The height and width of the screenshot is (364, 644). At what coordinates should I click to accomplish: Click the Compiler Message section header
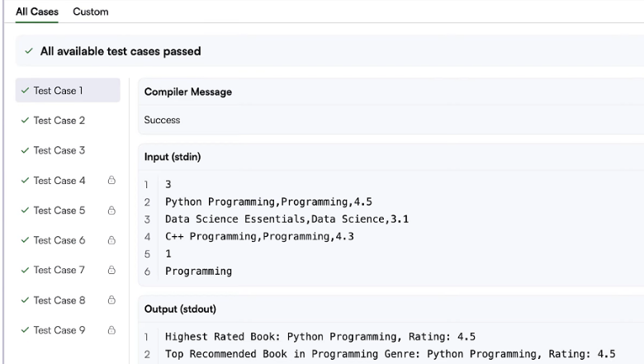click(x=187, y=92)
